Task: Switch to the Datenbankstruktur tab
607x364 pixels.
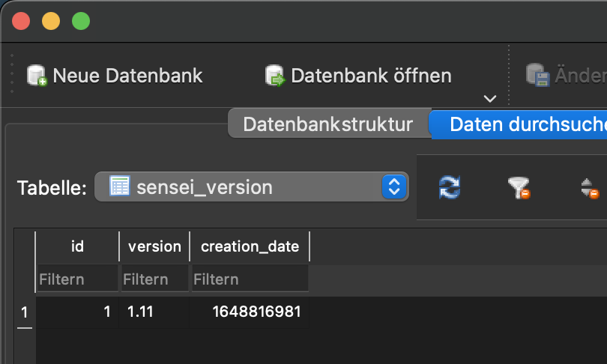Action: tap(328, 124)
